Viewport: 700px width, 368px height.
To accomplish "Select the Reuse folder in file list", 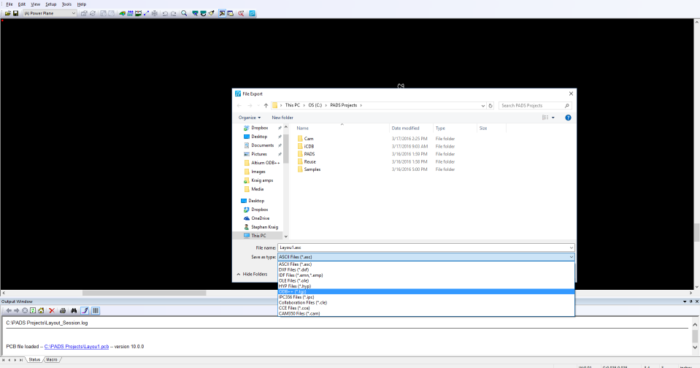I will tap(307, 162).
